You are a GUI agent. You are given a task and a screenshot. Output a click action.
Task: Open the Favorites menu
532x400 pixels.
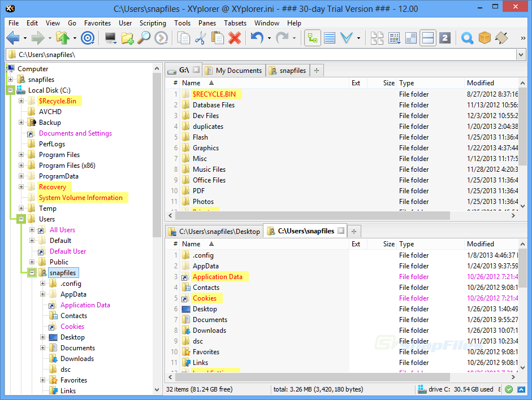(97, 23)
